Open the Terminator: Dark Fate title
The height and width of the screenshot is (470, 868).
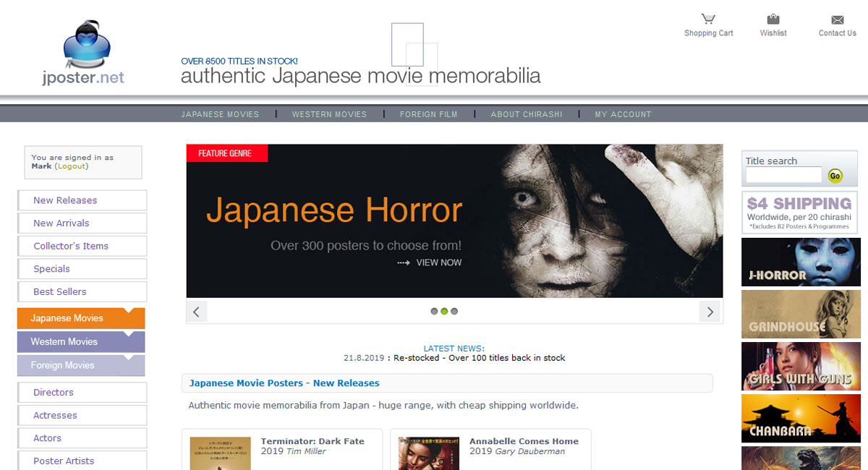(x=312, y=441)
